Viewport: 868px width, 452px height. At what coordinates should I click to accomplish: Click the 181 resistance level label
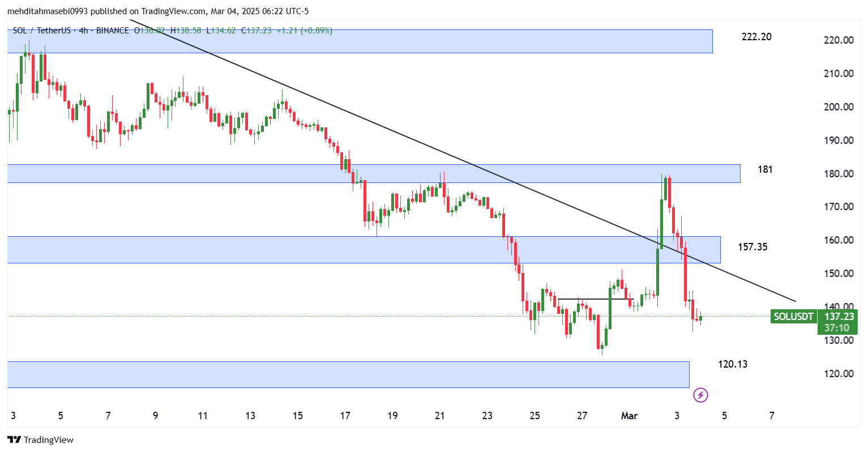click(x=765, y=169)
